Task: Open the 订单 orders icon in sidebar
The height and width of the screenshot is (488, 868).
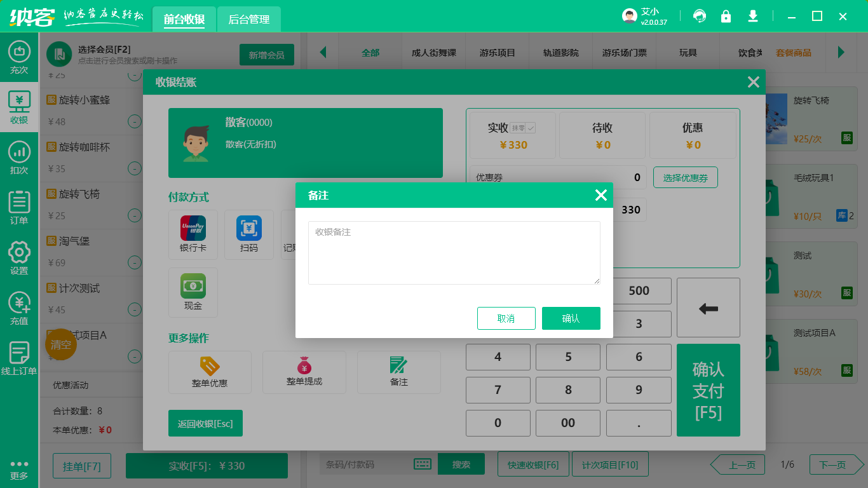Action: point(19,207)
